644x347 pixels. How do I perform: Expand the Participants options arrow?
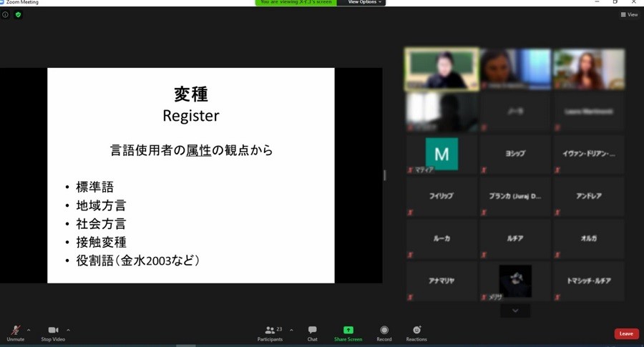click(291, 330)
